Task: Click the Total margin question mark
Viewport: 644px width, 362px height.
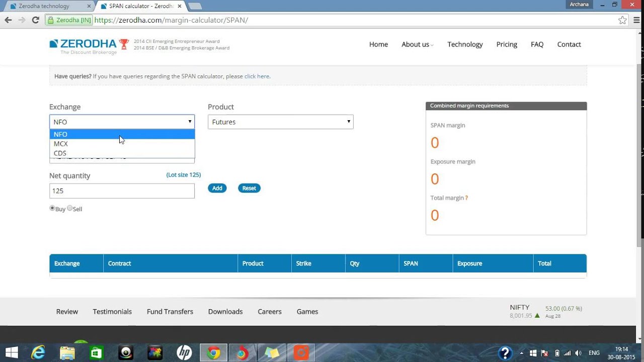Action: (x=466, y=198)
